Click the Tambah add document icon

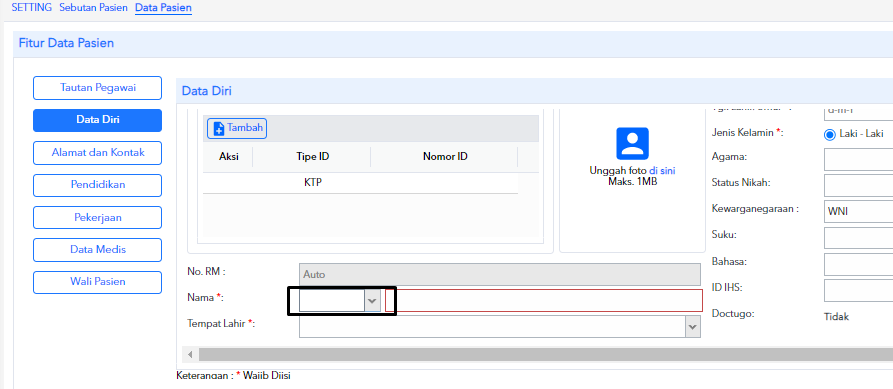point(219,129)
